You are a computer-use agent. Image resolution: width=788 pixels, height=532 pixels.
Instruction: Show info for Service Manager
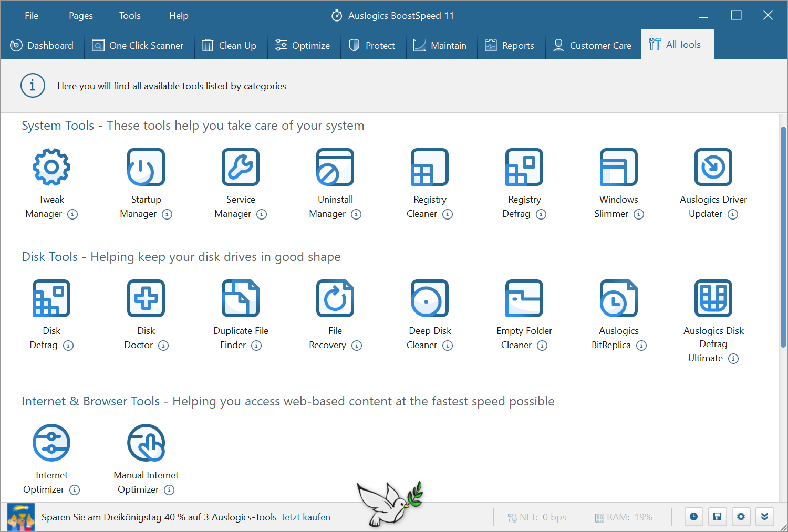tap(262, 214)
